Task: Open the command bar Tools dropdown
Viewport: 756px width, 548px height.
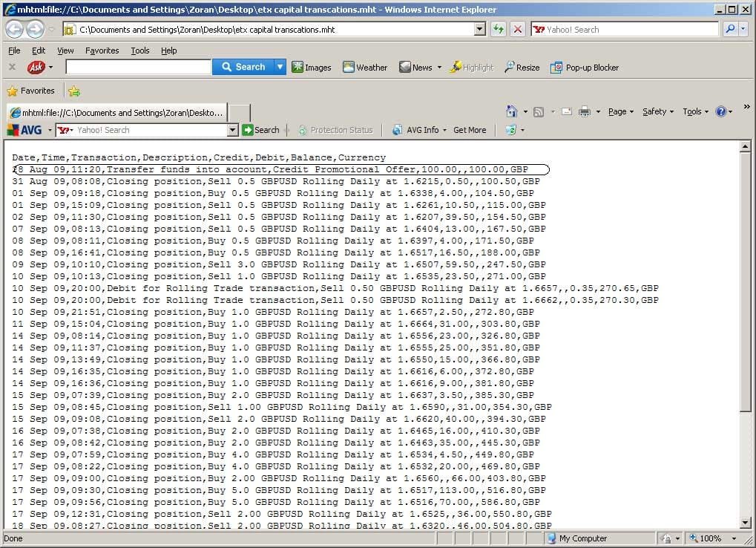Action: pos(696,111)
